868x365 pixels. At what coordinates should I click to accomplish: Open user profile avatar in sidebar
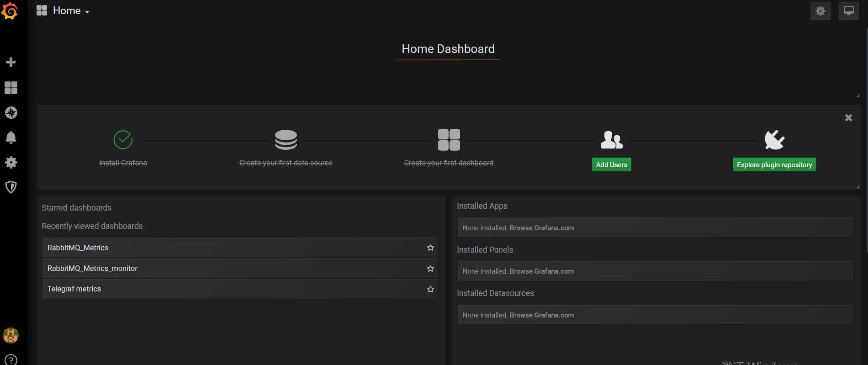pyautogui.click(x=11, y=336)
